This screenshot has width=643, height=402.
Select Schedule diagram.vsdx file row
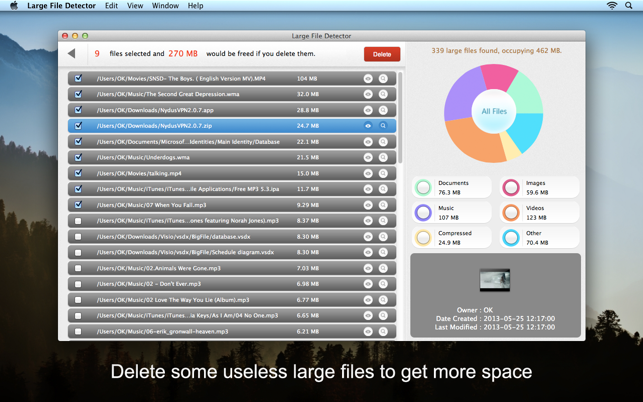click(x=232, y=252)
